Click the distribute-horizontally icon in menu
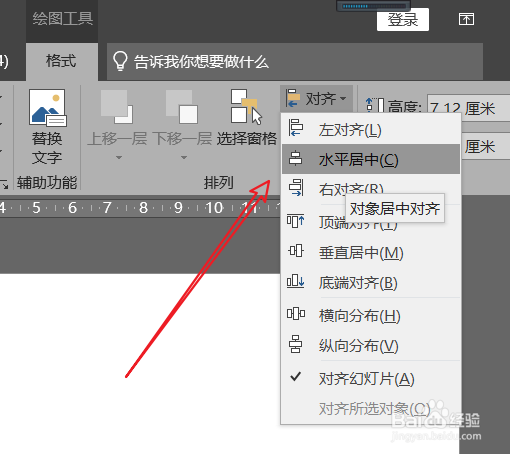The width and height of the screenshot is (510, 454). (x=296, y=314)
